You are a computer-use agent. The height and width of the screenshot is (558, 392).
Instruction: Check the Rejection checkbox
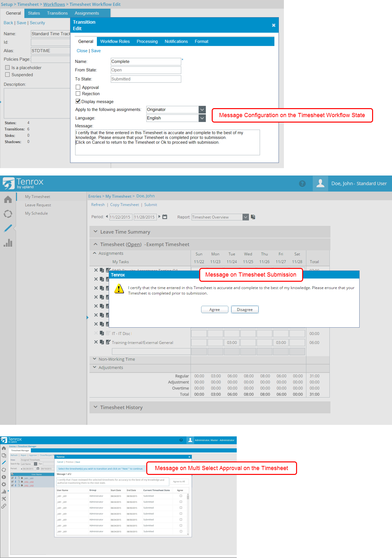click(x=78, y=93)
